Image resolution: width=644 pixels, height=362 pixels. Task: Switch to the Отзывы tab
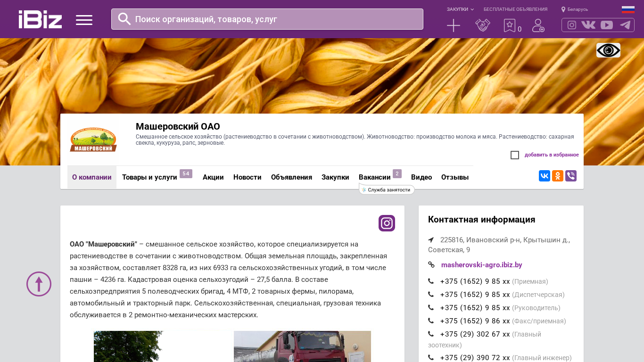click(x=455, y=177)
